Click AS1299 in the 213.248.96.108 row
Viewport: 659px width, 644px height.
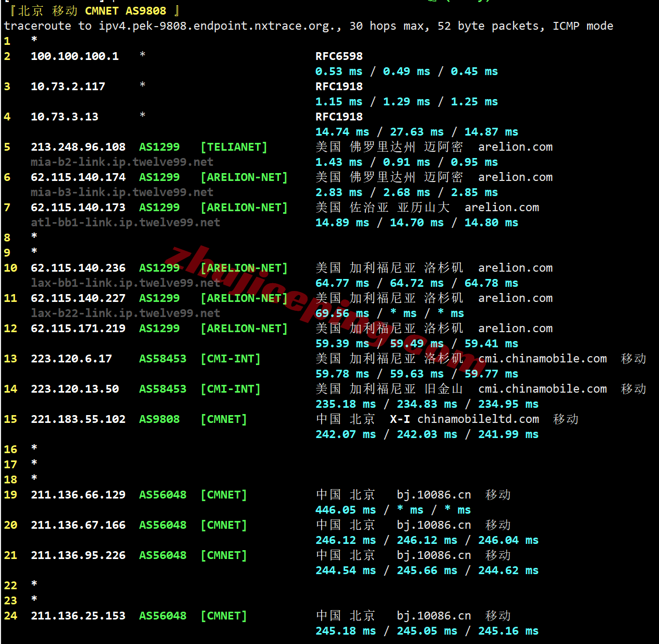[x=160, y=147]
